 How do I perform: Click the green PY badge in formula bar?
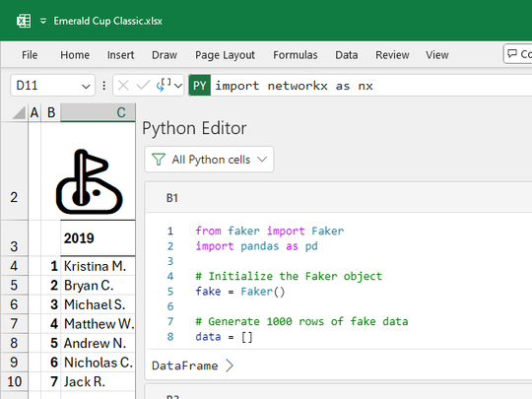pyautogui.click(x=199, y=86)
